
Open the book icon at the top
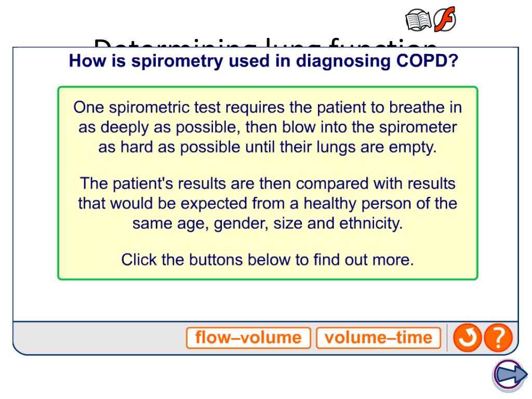pos(418,21)
